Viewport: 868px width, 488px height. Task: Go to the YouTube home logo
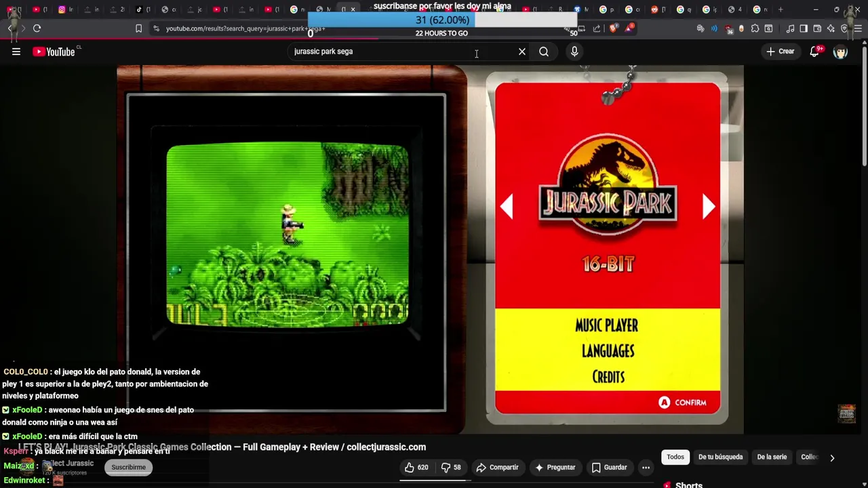[x=54, y=52]
